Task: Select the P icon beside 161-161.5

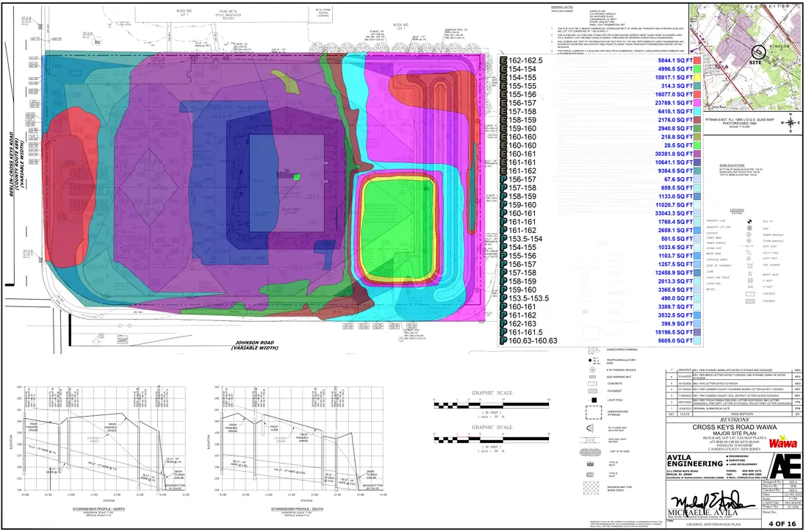Action: coord(504,332)
